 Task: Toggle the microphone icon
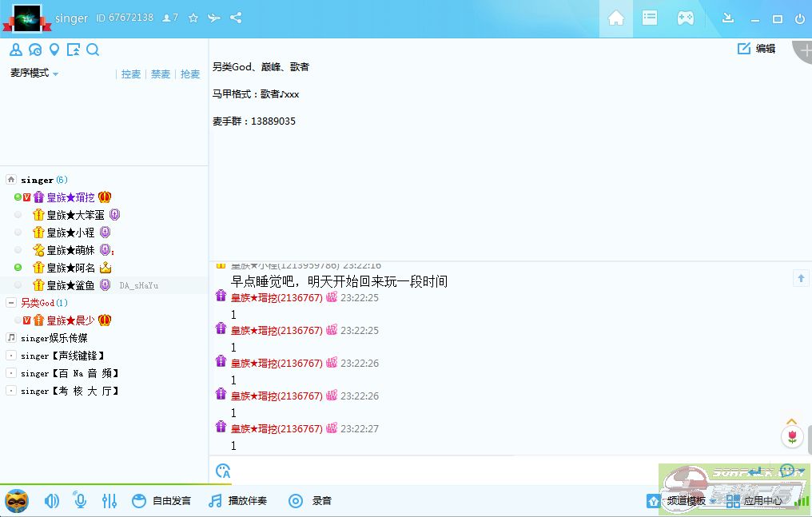click(x=79, y=500)
